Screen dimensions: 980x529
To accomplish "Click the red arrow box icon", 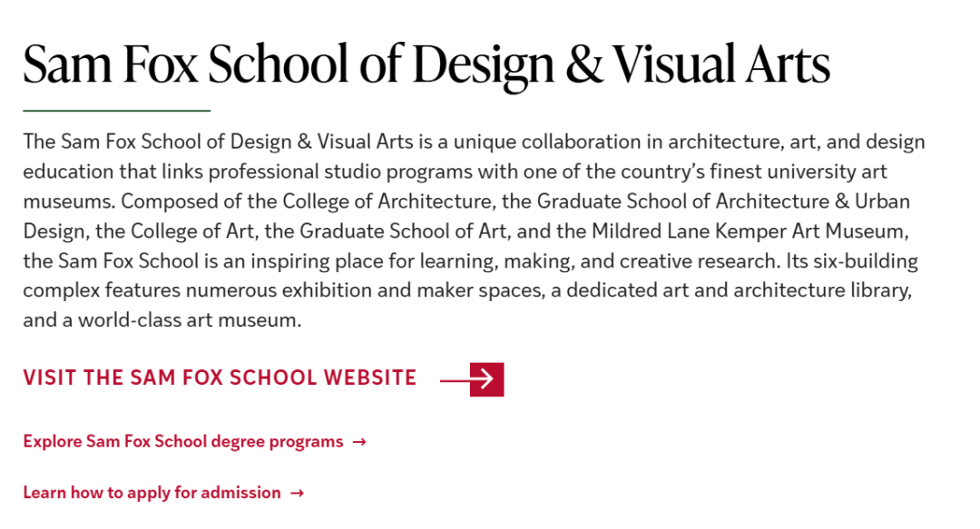I will (486, 379).
